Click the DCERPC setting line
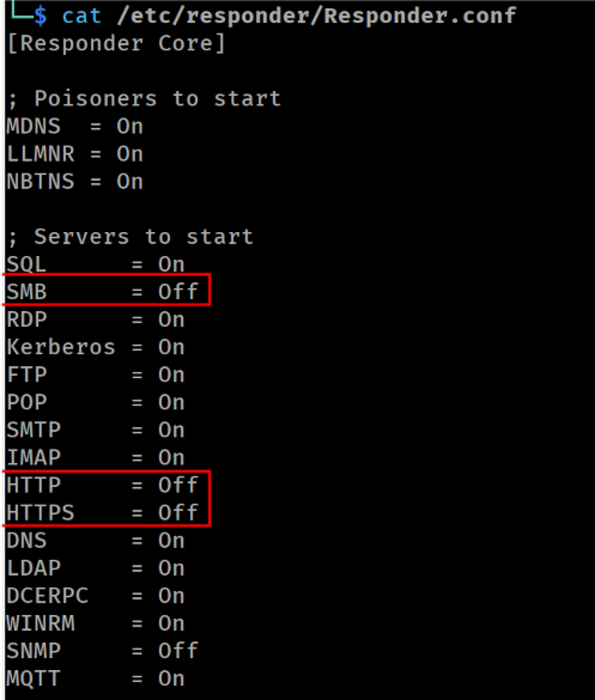 (95, 596)
